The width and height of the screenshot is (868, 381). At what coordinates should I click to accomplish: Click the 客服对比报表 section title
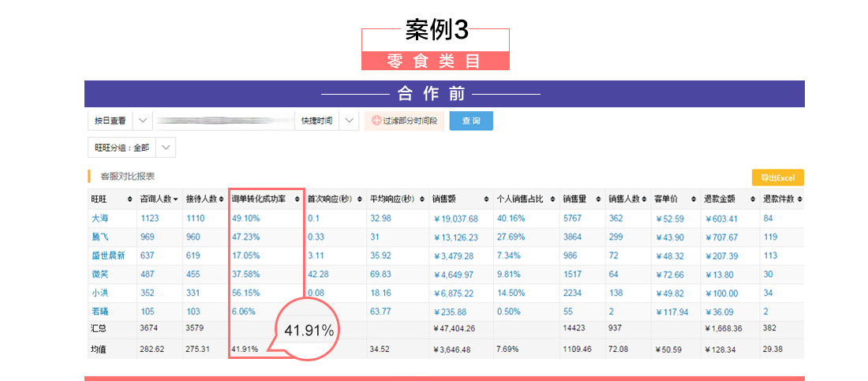[x=127, y=177]
